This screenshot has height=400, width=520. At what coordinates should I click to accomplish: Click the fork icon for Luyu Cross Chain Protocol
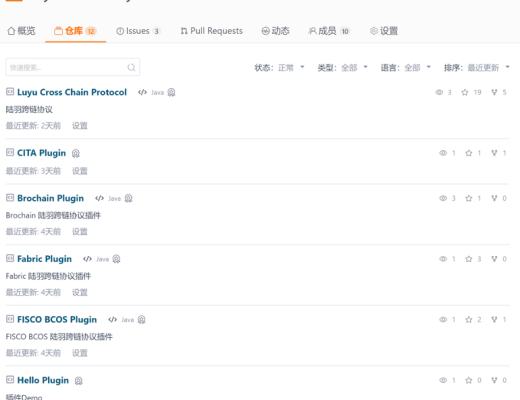click(494, 92)
